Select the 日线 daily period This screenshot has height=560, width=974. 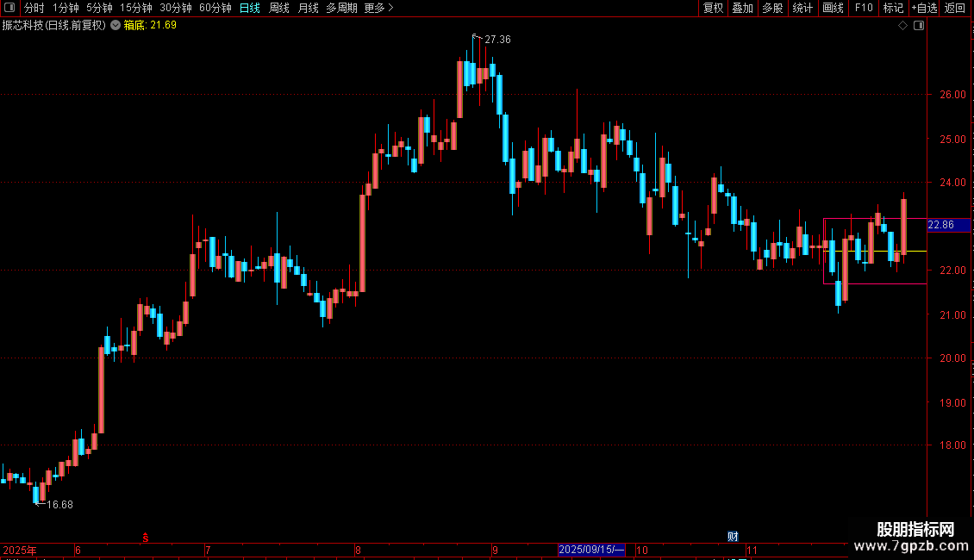(x=250, y=8)
